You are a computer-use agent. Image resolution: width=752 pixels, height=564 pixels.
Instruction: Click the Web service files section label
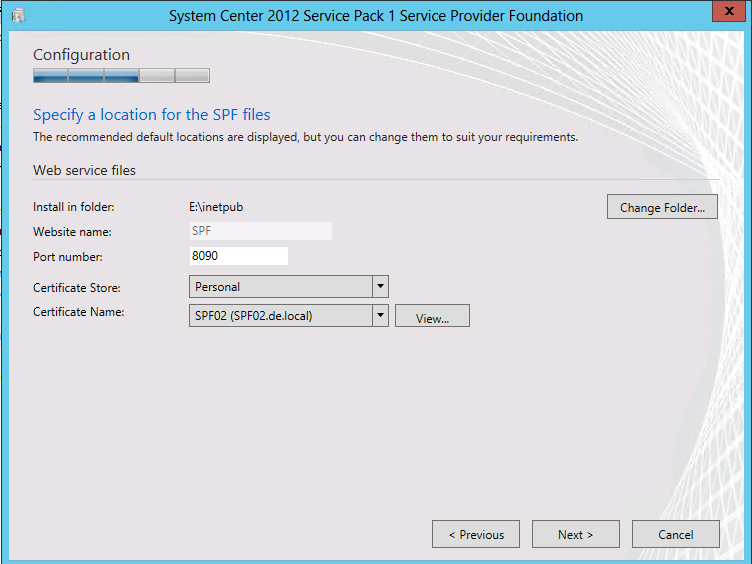[84, 170]
